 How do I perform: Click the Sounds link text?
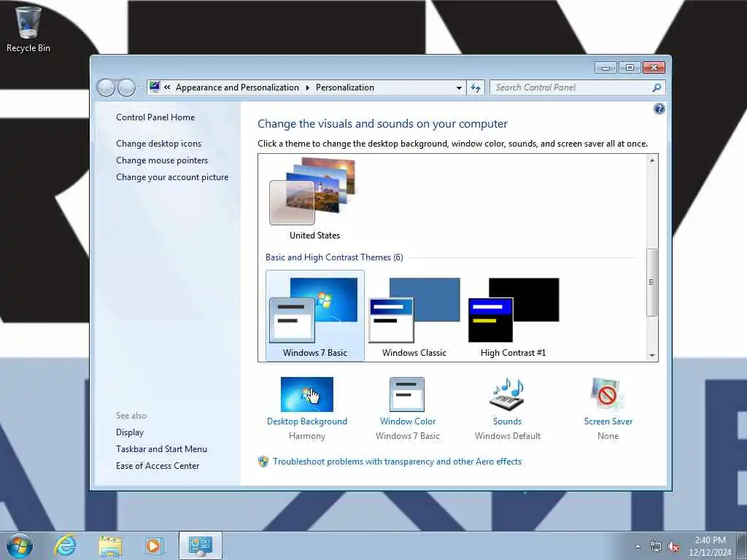508,421
